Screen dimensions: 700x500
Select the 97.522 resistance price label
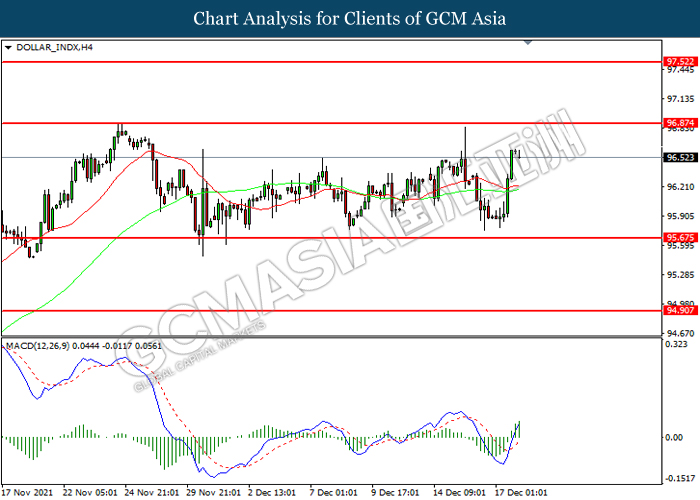[x=680, y=61]
